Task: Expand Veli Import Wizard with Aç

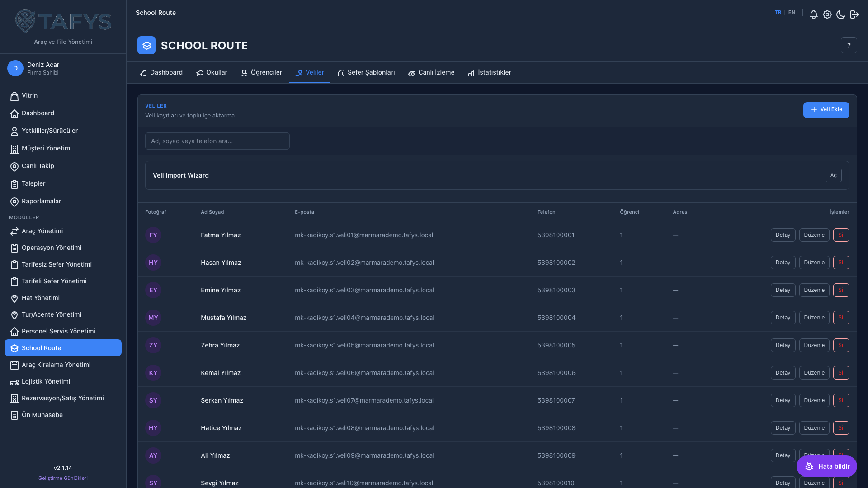Action: (x=833, y=175)
